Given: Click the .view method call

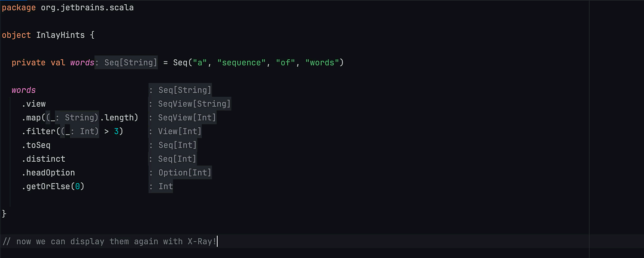Looking at the screenshot, I should pos(34,104).
